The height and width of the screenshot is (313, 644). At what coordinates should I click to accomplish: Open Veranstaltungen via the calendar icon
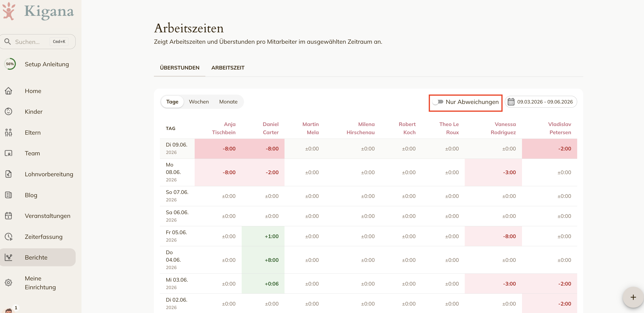pos(9,216)
